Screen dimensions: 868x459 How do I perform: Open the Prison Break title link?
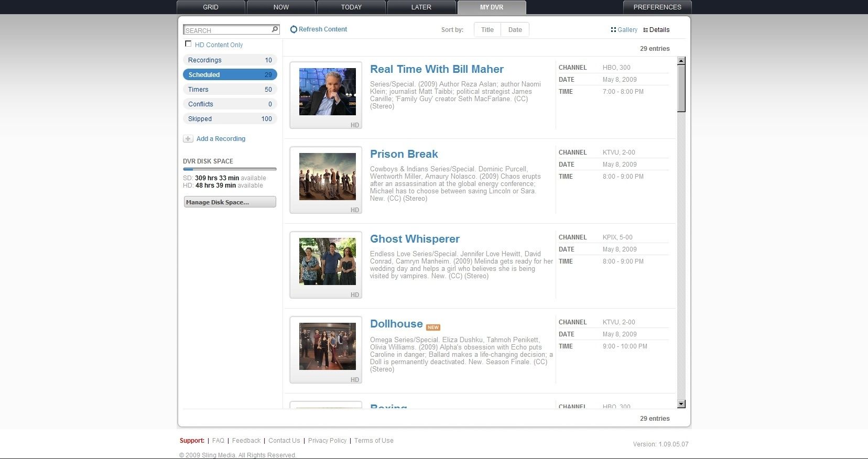tap(404, 154)
